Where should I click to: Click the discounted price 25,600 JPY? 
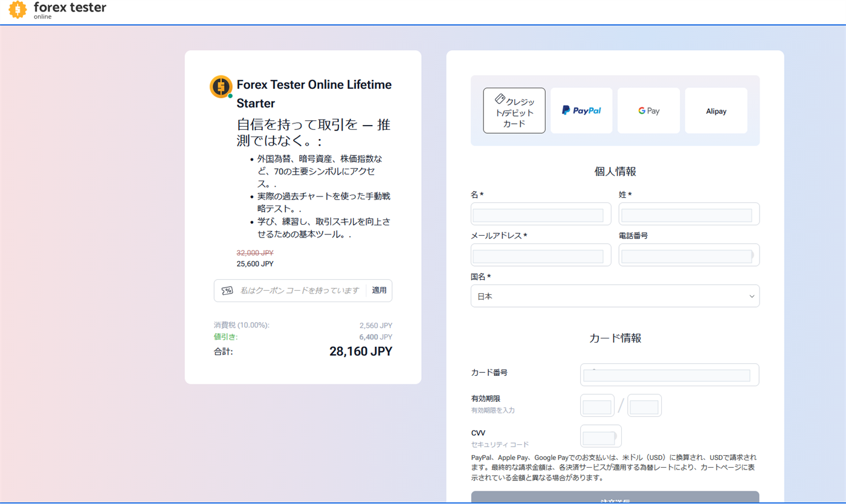[255, 264]
